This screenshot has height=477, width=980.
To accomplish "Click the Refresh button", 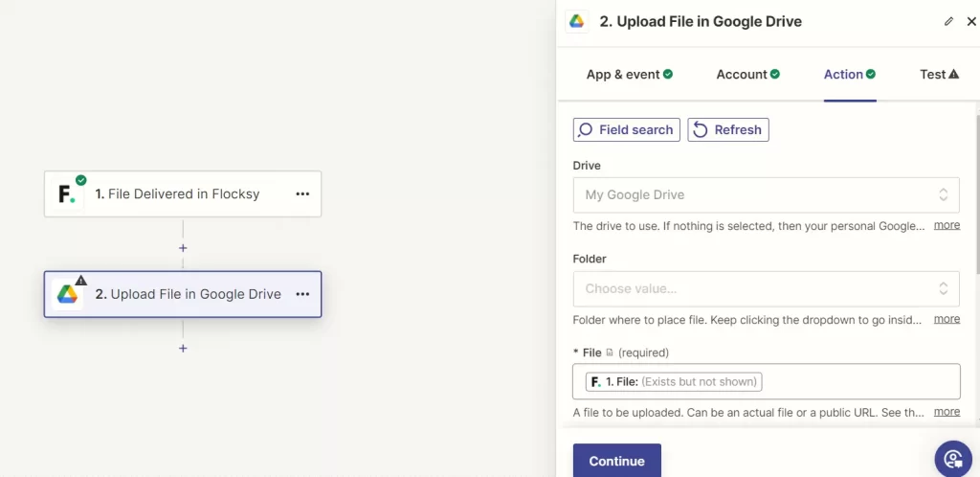I will click(728, 130).
